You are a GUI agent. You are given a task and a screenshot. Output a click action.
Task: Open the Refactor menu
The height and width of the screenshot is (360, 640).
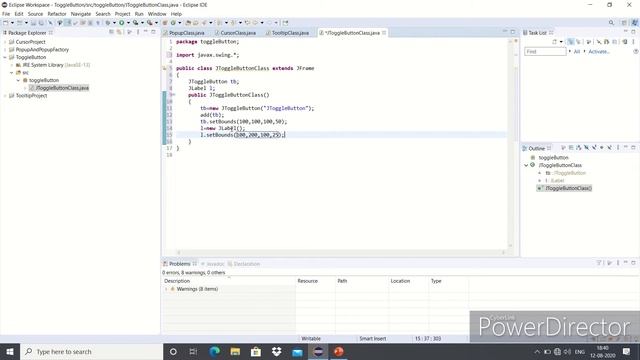(x=57, y=14)
